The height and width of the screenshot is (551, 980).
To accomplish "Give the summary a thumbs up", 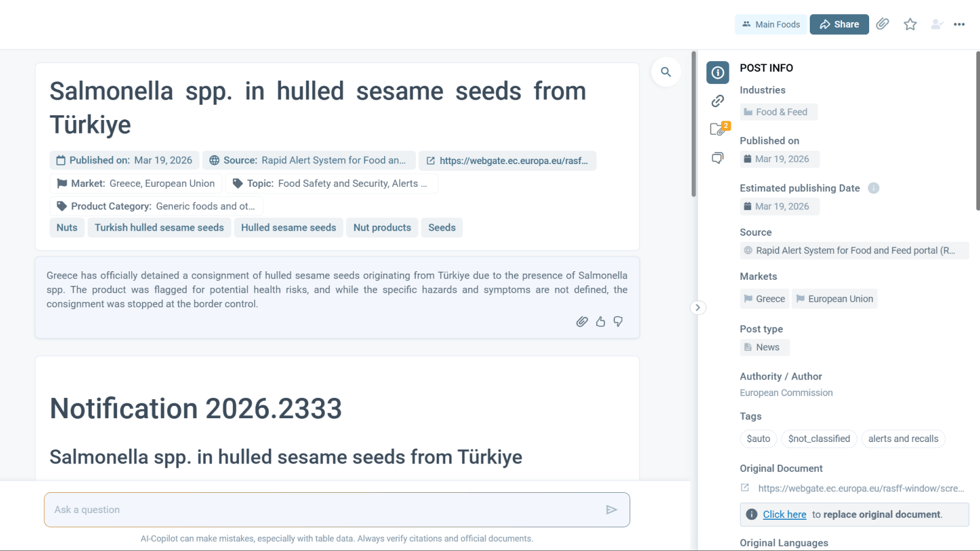I will tap(600, 321).
